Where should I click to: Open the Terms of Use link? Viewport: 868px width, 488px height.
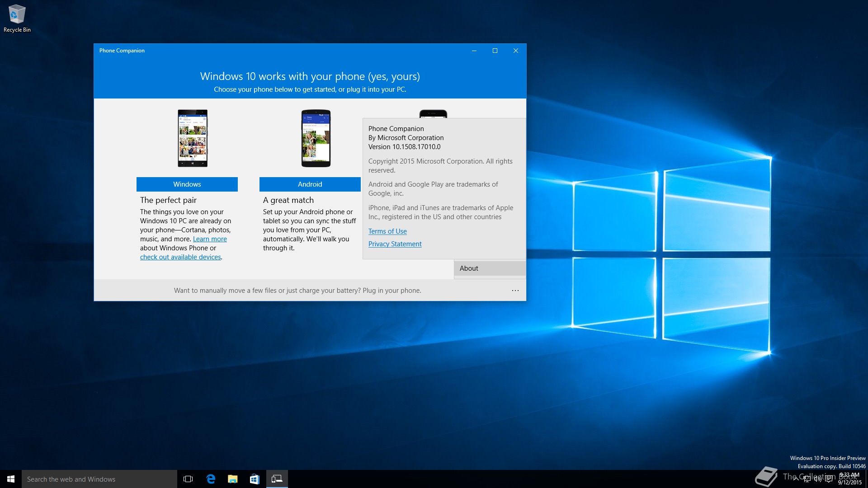387,231
